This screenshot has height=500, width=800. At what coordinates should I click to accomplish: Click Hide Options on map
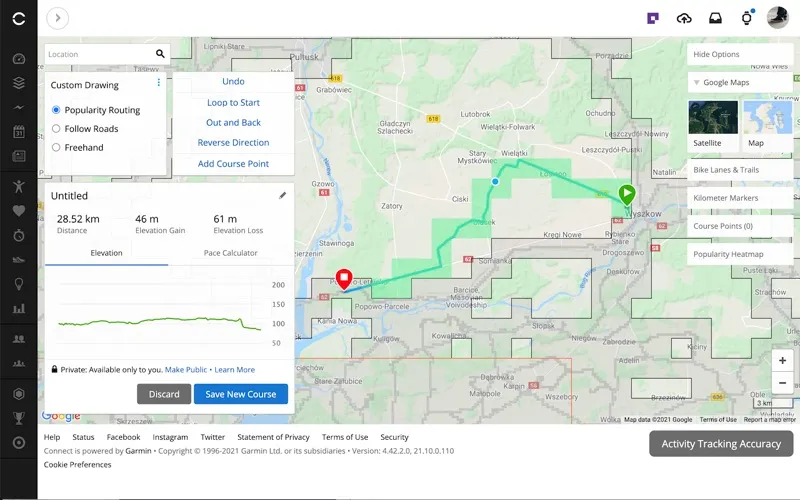[x=740, y=54]
